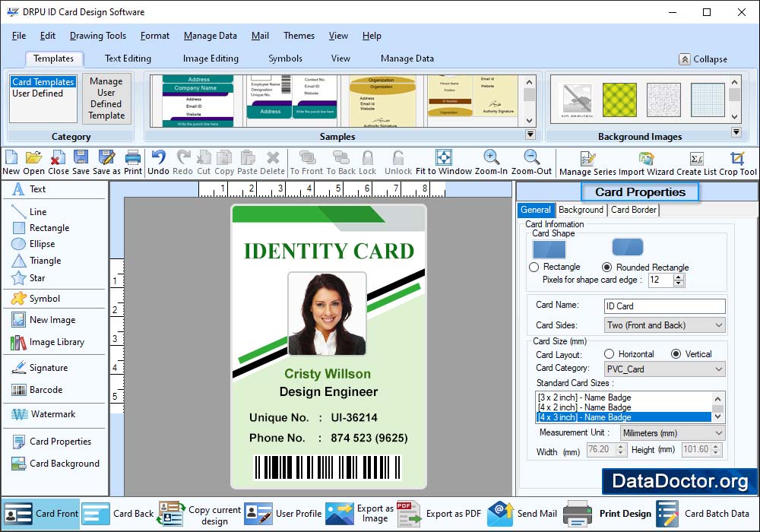This screenshot has height=532, width=760.
Task: Open Card Batch Data
Action: [x=703, y=514]
